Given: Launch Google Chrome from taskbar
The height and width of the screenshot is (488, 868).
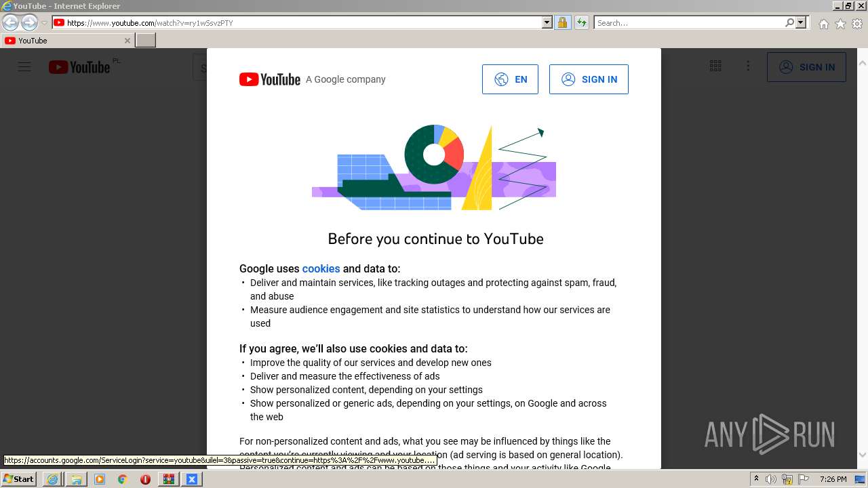Looking at the screenshot, I should (x=123, y=479).
